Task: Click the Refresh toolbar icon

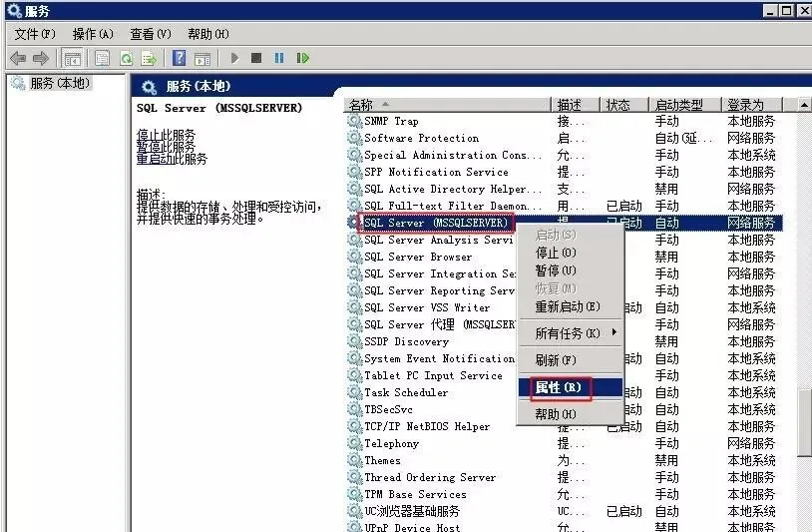Action: [126, 58]
